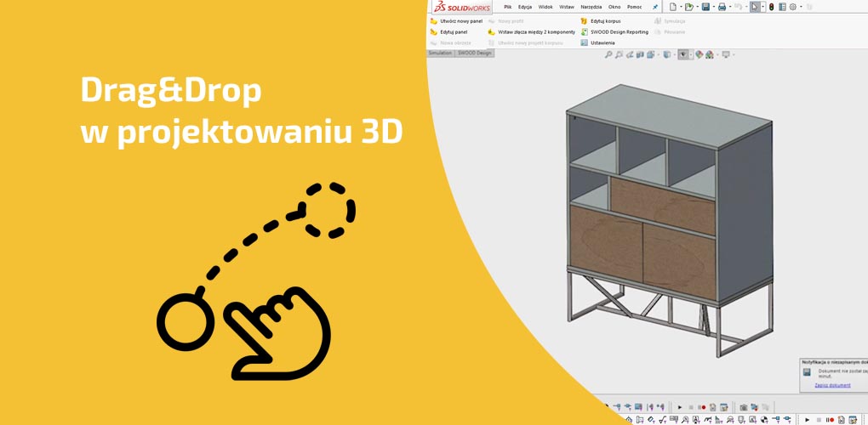Open the Narzędzia menu
The image size is (868, 425).
pyautogui.click(x=591, y=7)
